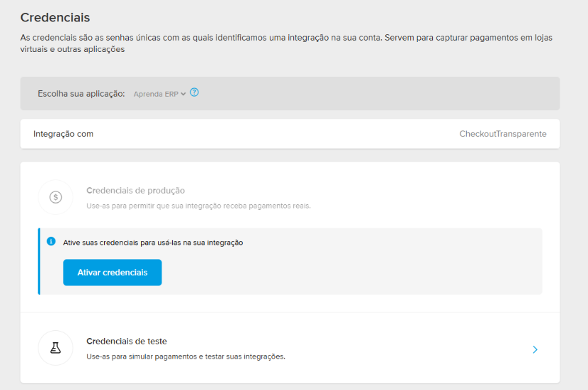
Task: Click the Integração com label
Action: pyautogui.click(x=63, y=134)
